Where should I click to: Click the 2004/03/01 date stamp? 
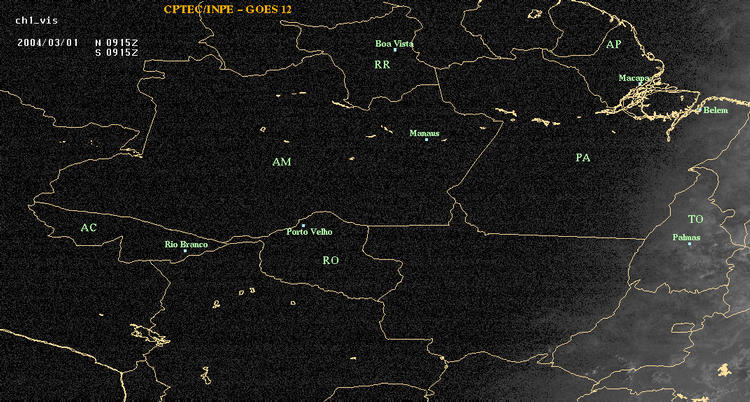(x=48, y=42)
